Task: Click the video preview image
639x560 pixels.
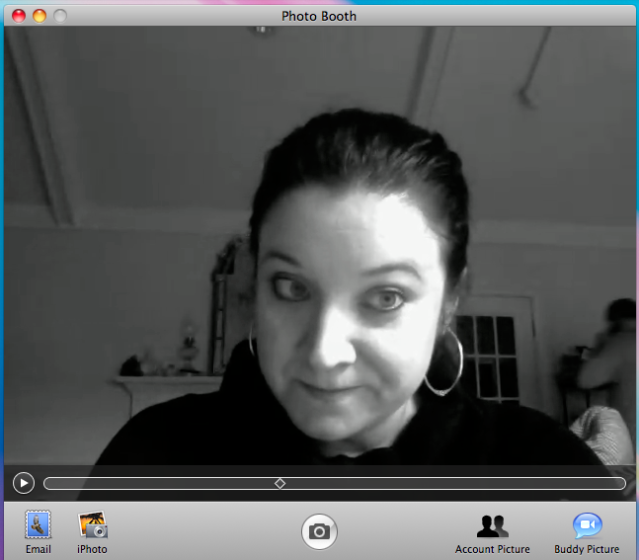Action: (320, 250)
